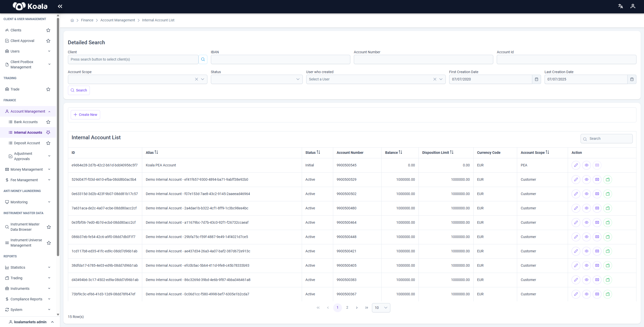The width and height of the screenshot is (644, 327).
Task: Open First Creation Date calendar picker
Action: [536, 79]
